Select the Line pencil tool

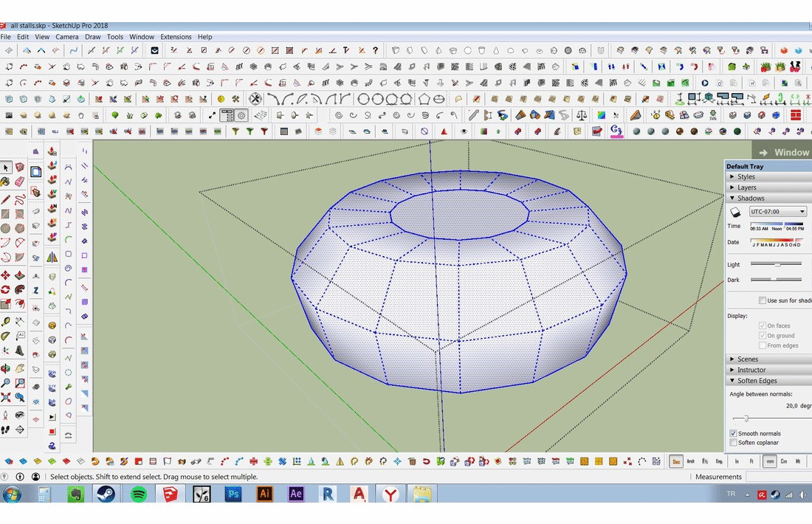point(6,200)
